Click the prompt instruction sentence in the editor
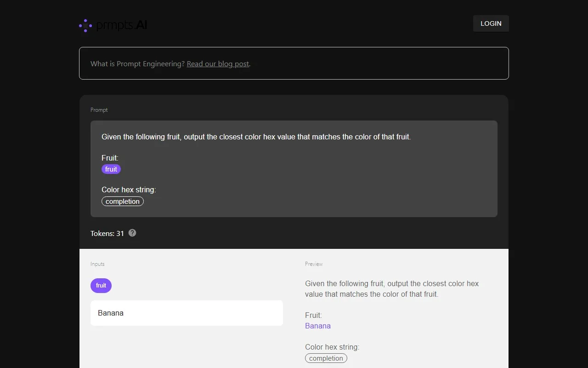This screenshot has width=588, height=368. (256, 137)
